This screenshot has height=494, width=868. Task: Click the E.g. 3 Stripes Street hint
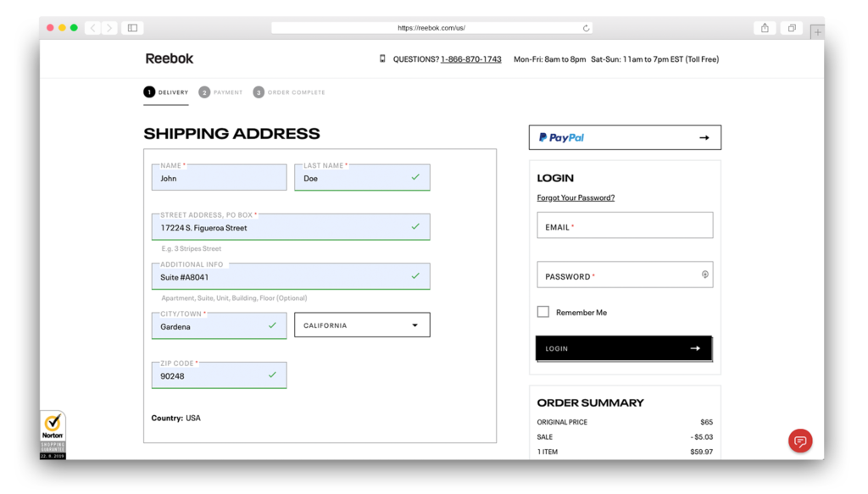[x=191, y=249]
